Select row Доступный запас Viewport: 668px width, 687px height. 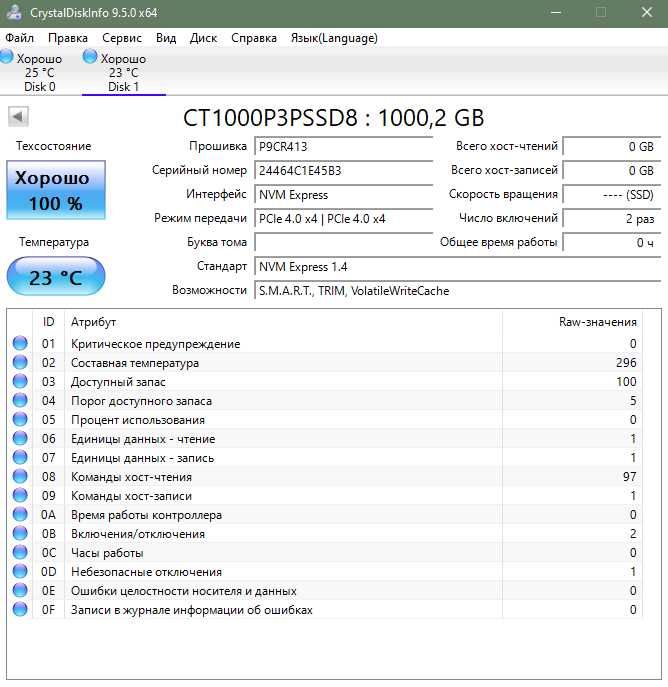click(325, 382)
